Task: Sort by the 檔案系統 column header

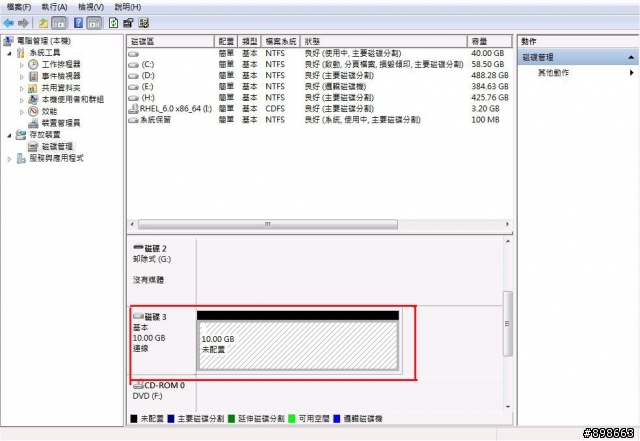Action: coord(281,41)
